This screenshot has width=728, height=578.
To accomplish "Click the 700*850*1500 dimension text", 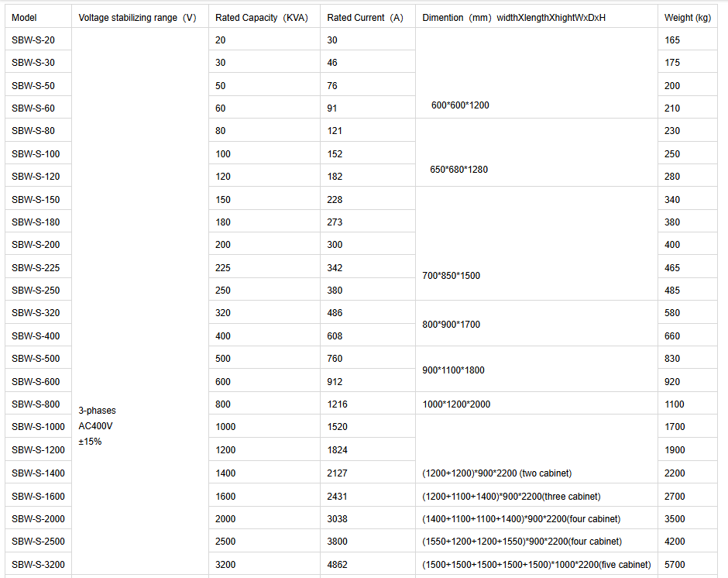I will 452,276.
